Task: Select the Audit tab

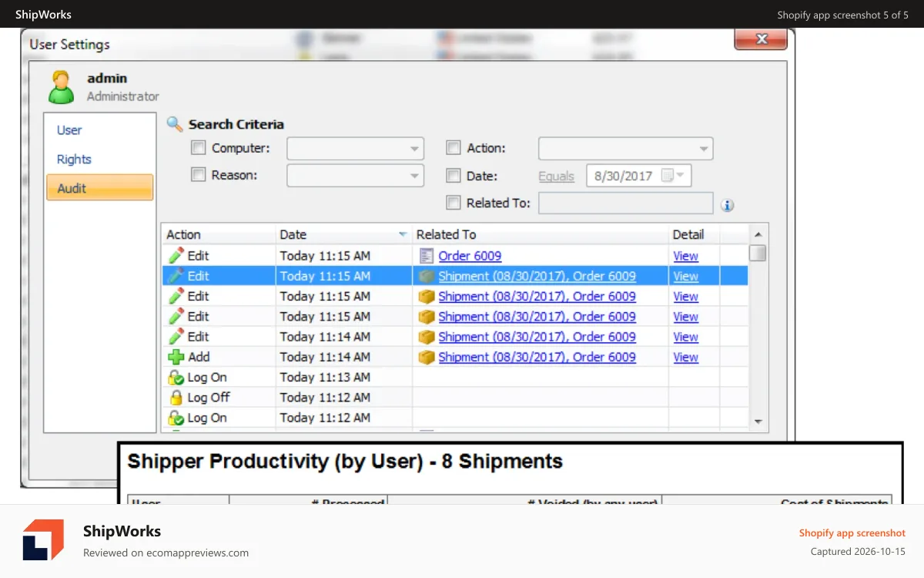Action: 100,188
